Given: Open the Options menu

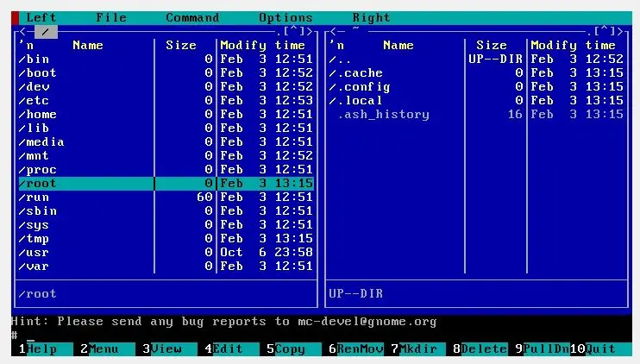Looking at the screenshot, I should coord(285,17).
